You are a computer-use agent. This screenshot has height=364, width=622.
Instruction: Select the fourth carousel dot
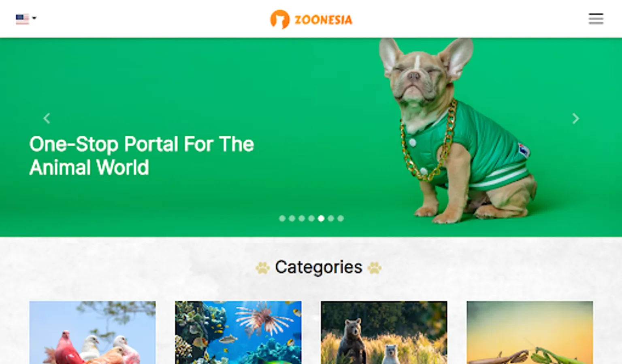coord(311,218)
